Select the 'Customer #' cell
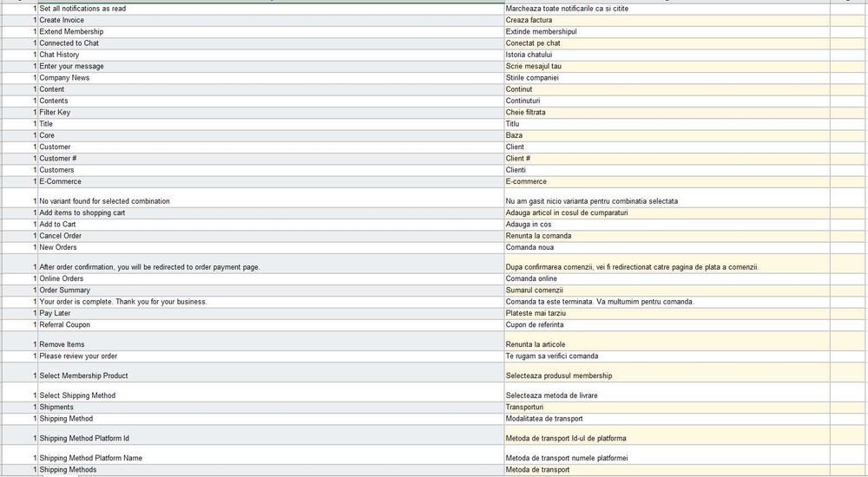This screenshot has width=868, height=477. click(271, 159)
